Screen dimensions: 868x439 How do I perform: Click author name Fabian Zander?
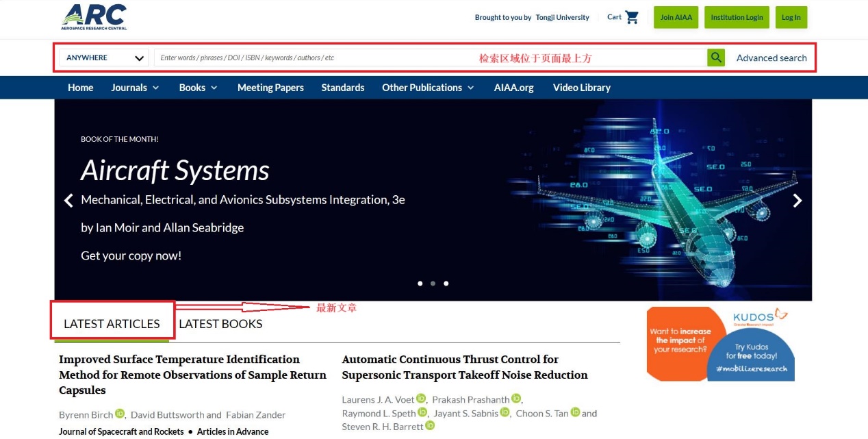pyautogui.click(x=255, y=414)
